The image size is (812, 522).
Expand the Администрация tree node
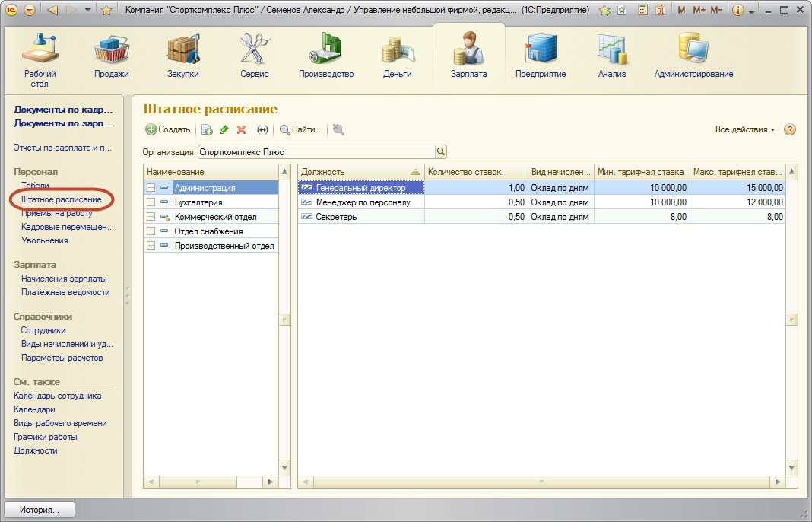[x=151, y=188]
